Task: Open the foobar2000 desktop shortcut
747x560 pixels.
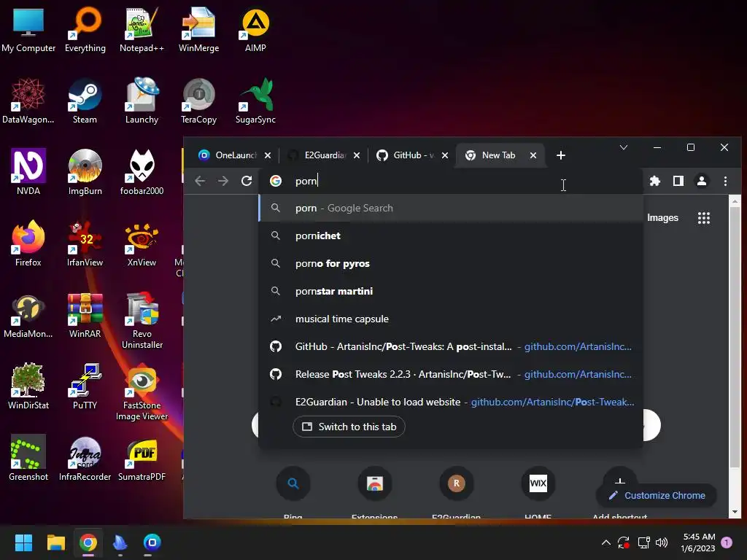Action: 142,172
